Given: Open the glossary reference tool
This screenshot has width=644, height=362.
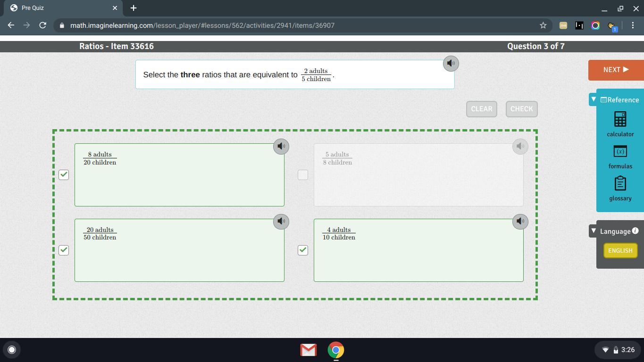Looking at the screenshot, I should pyautogui.click(x=620, y=189).
